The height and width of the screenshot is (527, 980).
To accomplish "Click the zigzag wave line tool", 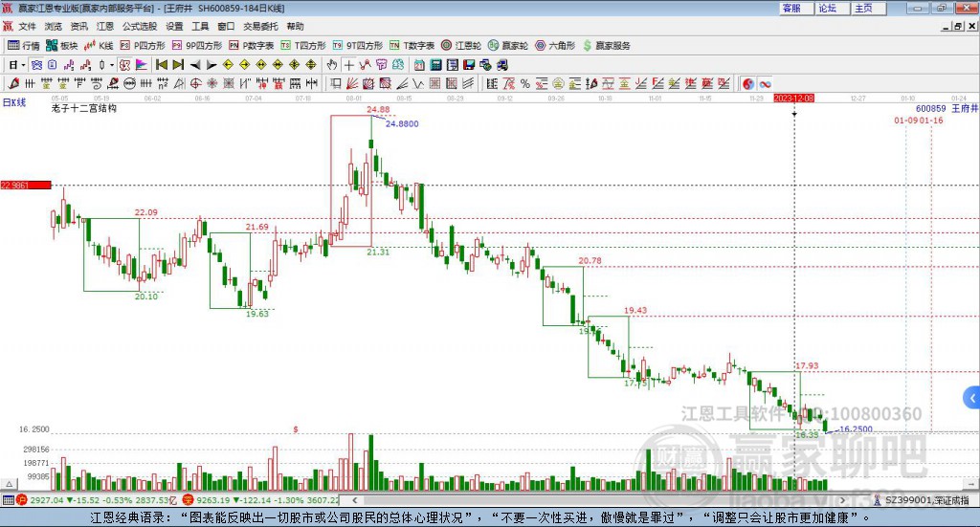I will [418, 83].
